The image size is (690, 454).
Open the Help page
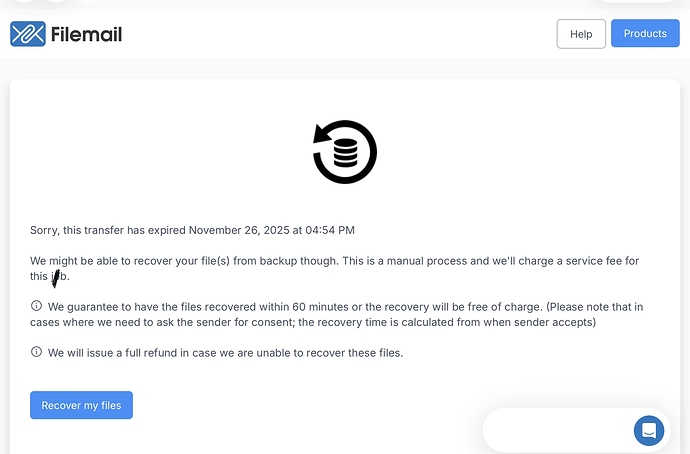tap(581, 34)
